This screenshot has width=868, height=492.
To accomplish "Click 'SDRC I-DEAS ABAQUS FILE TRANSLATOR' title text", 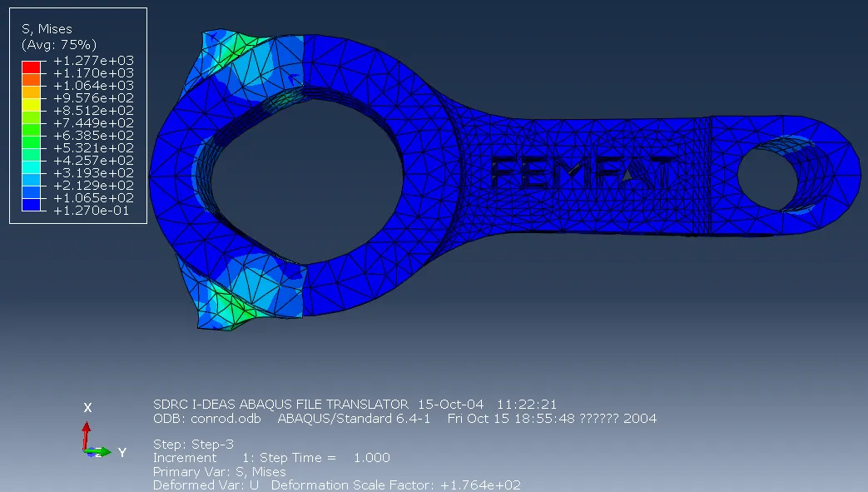I will click(280, 405).
